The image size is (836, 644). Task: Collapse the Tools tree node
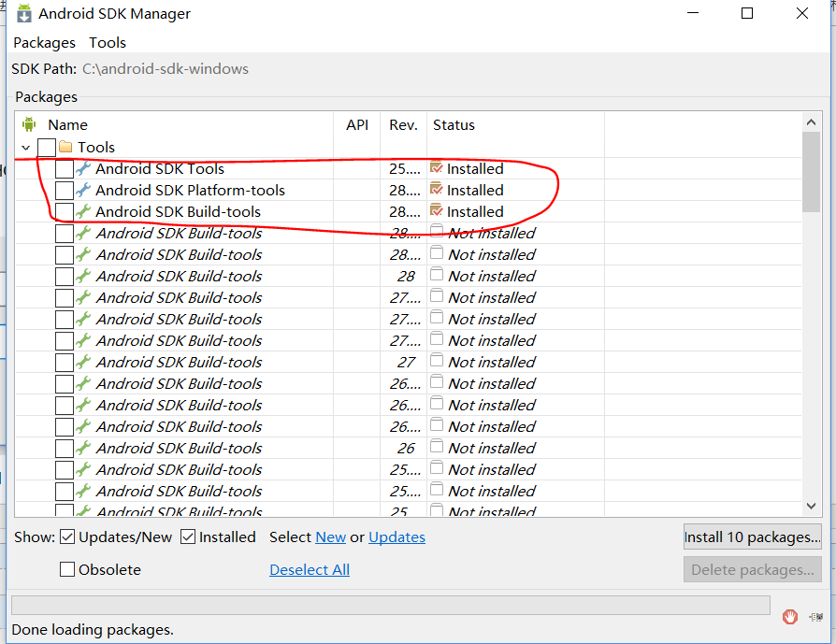coord(25,147)
